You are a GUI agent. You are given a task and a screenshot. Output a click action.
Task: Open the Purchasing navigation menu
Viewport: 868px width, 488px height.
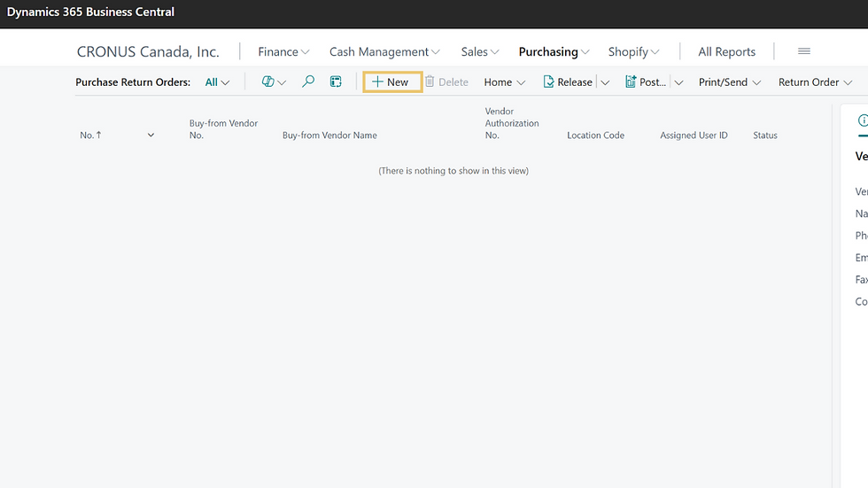pos(554,51)
